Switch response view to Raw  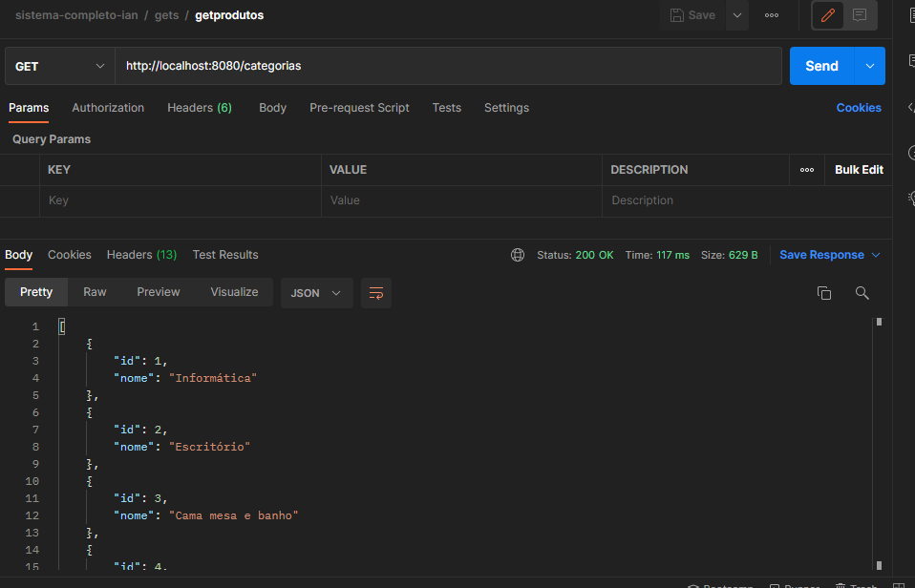tap(95, 292)
